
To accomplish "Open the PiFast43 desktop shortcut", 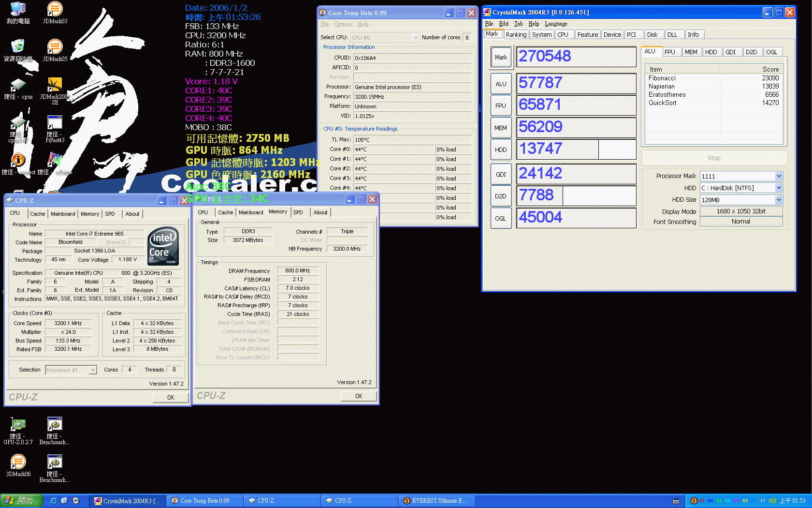I will pyautogui.click(x=55, y=129).
